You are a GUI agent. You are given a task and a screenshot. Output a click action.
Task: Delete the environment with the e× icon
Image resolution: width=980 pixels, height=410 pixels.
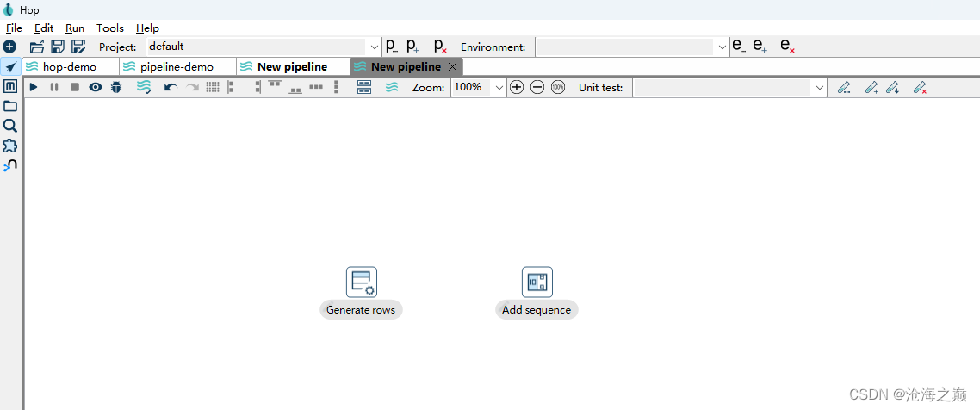787,46
